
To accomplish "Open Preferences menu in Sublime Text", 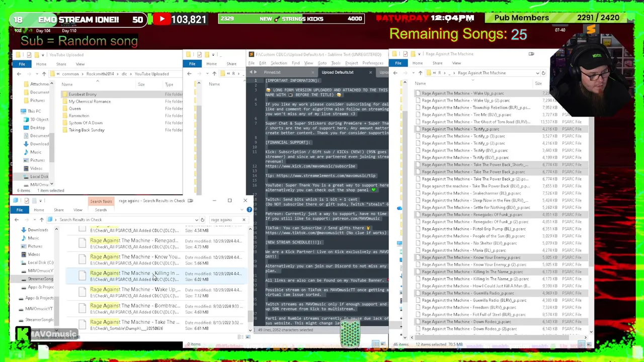I will (x=373, y=63).
